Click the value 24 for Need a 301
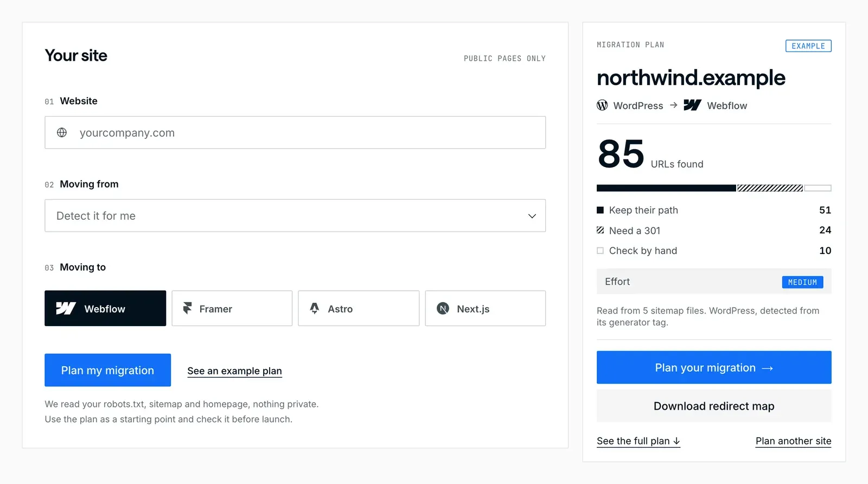 click(825, 230)
